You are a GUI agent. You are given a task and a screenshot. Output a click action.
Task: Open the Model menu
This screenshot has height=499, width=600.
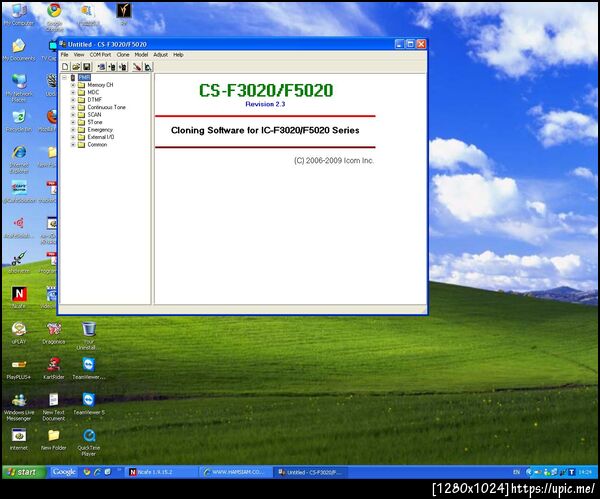coord(141,55)
